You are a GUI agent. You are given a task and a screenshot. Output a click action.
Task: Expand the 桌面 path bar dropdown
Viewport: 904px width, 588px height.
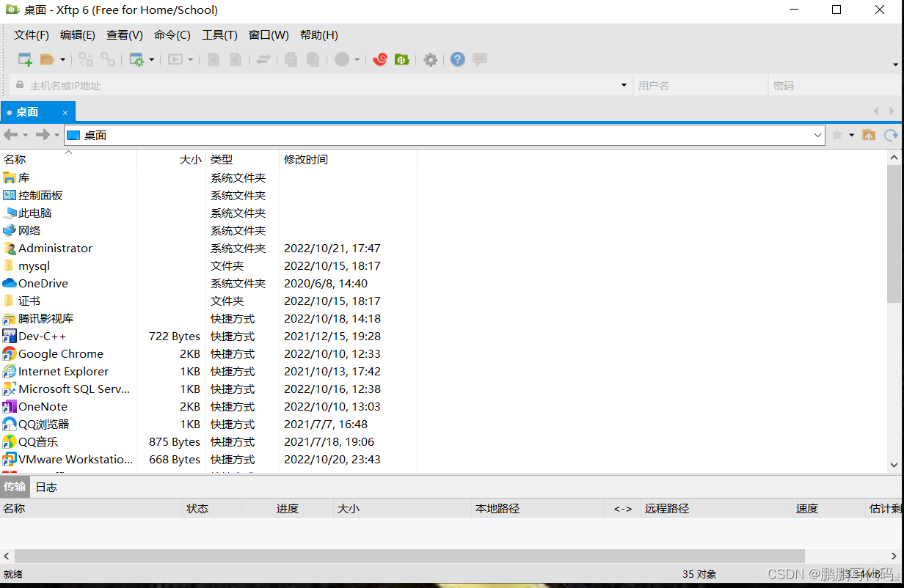(818, 135)
